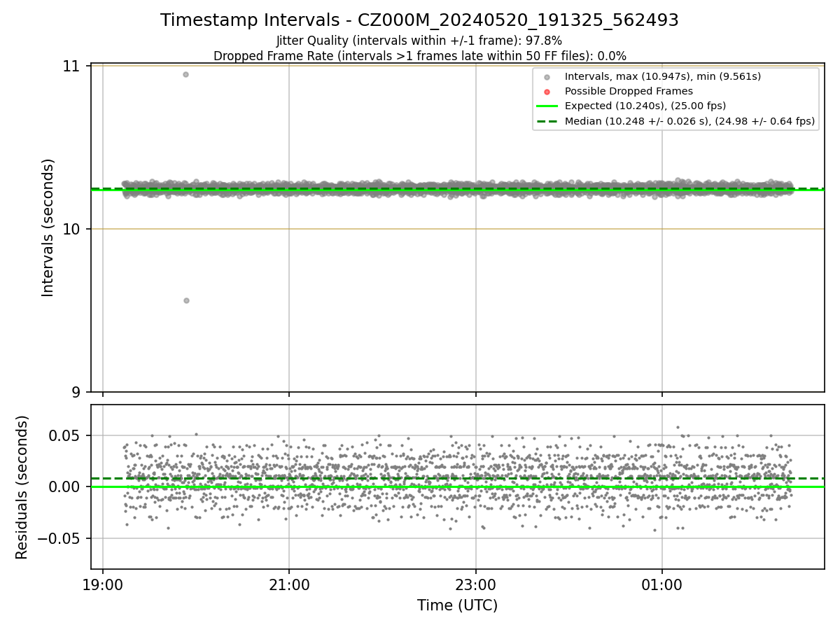Click the legend entry Expected (10.240s)

(x=645, y=106)
